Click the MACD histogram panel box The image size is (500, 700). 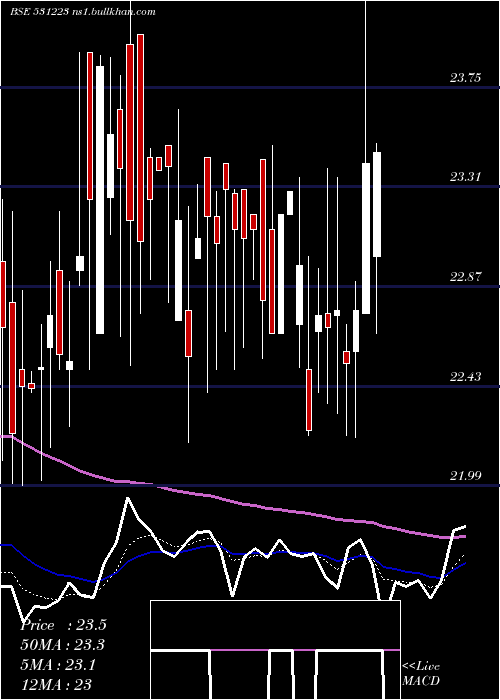pos(275,650)
